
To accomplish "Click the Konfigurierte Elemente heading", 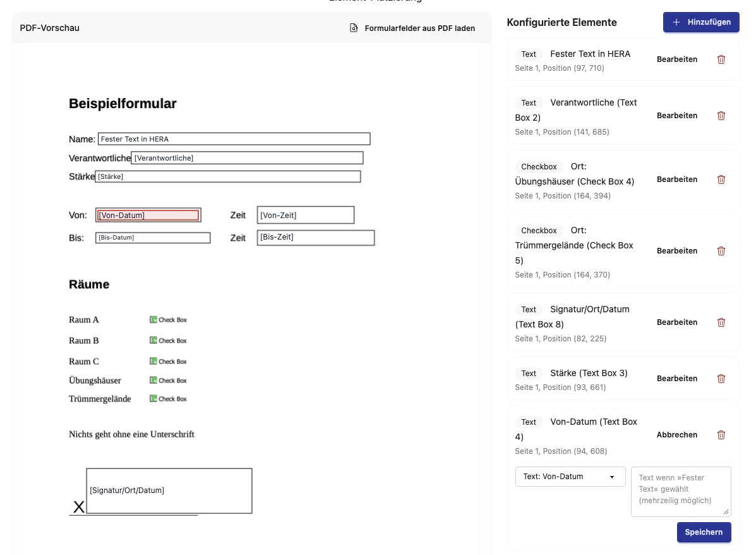I will (x=561, y=22).
